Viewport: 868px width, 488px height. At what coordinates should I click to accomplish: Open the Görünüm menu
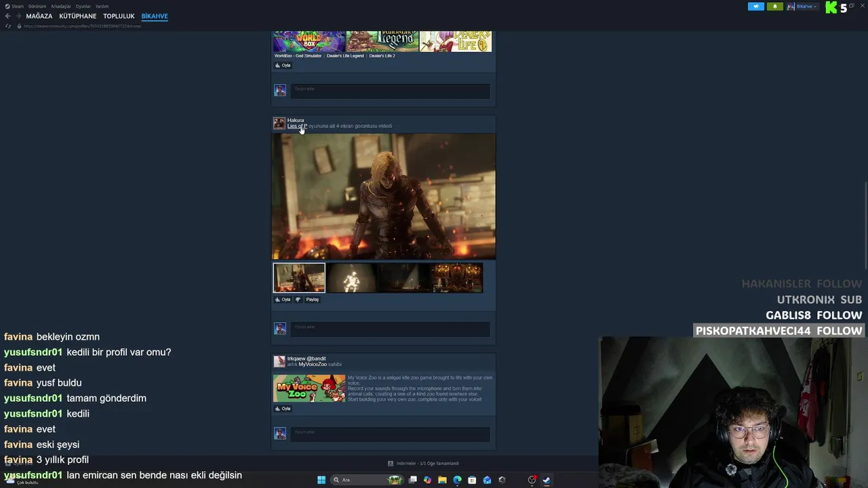[37, 6]
